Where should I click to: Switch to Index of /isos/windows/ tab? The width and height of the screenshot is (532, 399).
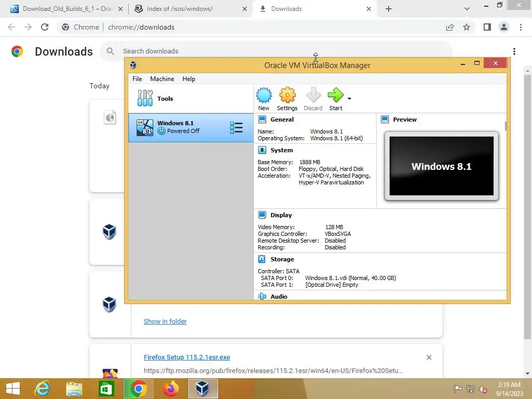(191, 9)
